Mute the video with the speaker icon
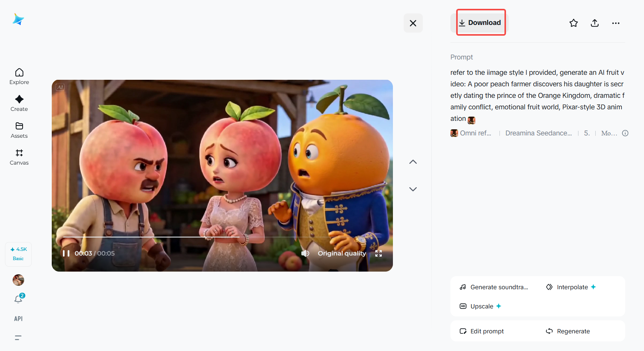The height and width of the screenshot is (351, 644). [305, 253]
